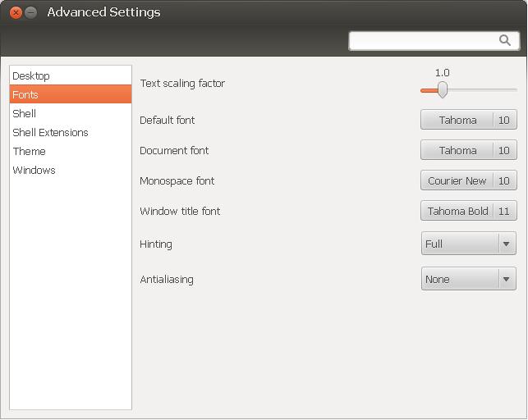Open the Windows settings category
528x420 pixels.
coord(71,170)
